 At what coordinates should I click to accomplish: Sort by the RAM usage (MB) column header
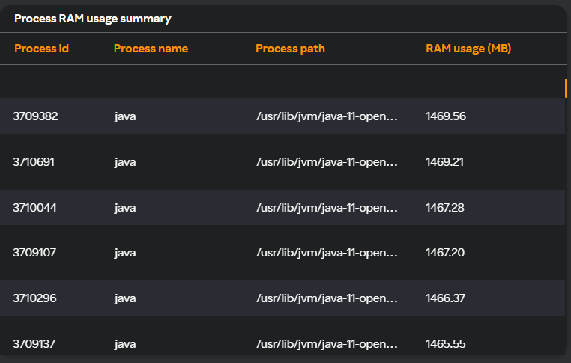pyautogui.click(x=468, y=48)
